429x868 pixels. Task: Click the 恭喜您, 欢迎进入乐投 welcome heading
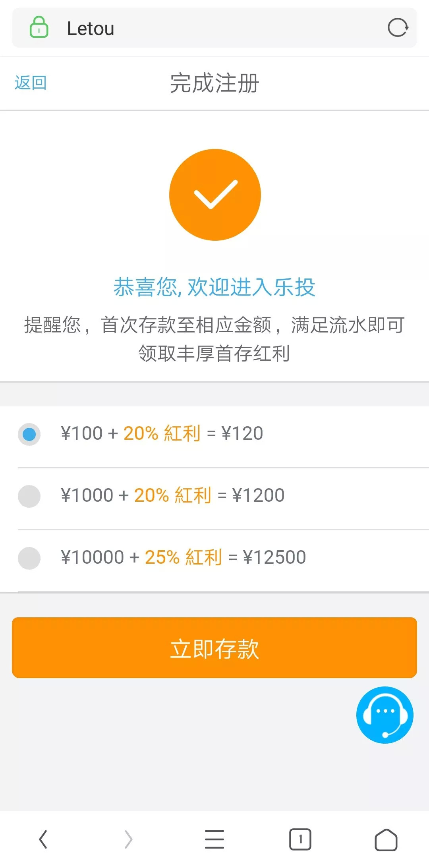[x=214, y=287]
